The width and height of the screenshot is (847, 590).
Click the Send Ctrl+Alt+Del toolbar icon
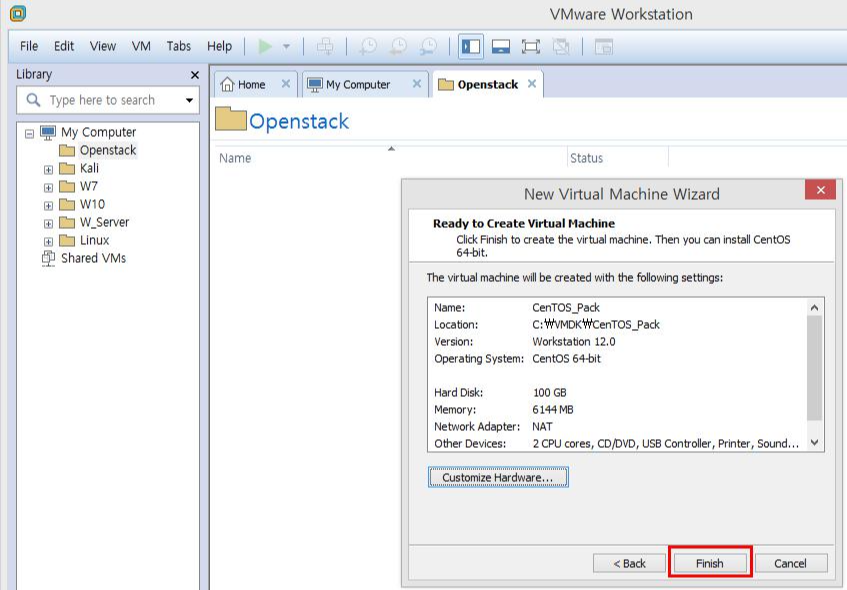tap(325, 47)
